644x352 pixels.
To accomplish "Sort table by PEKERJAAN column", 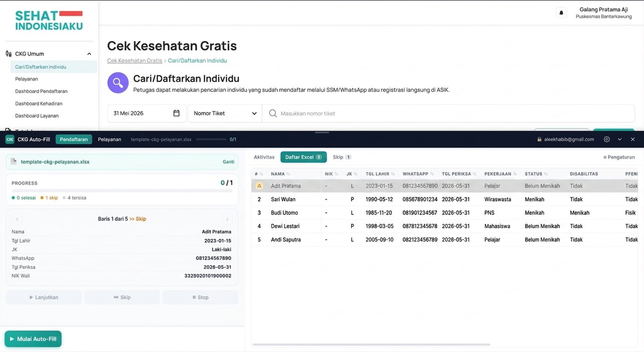I will pyautogui.click(x=500, y=174).
